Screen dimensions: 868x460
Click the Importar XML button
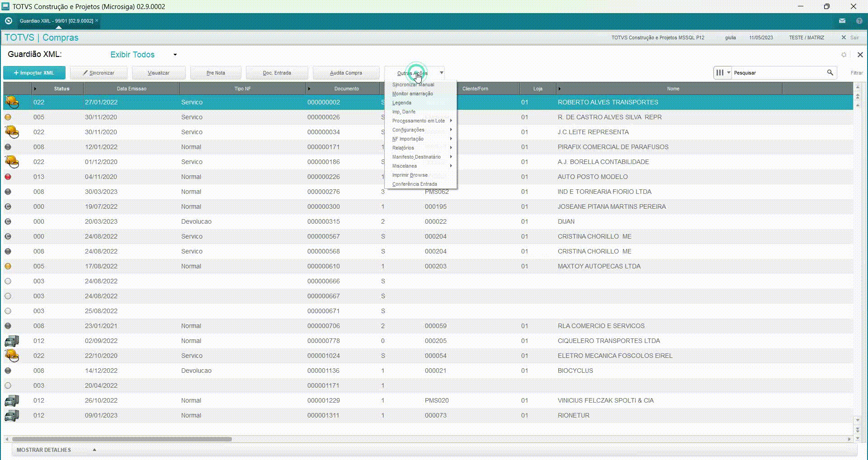click(x=34, y=73)
